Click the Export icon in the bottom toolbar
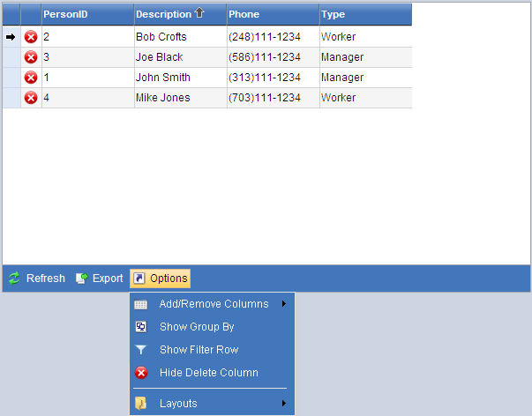The image size is (532, 416). 82,279
